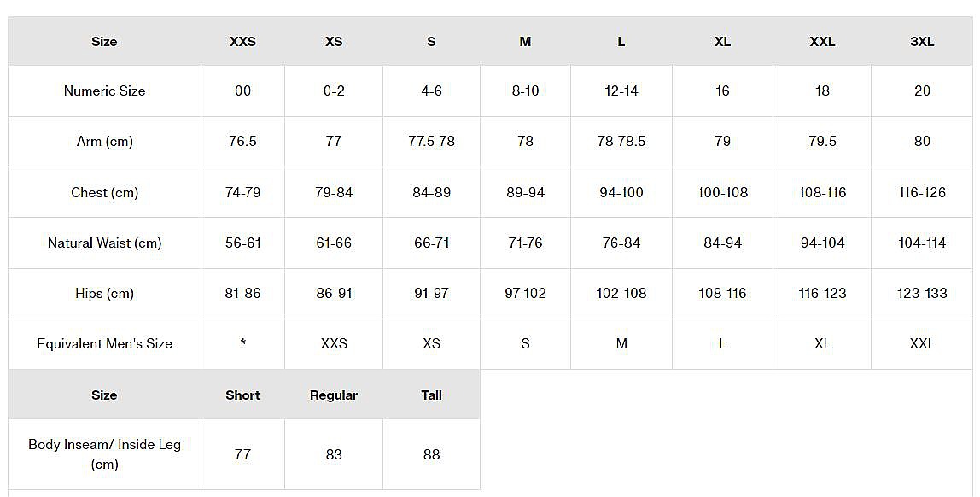Click the "Chest (cm)" row label
980x497 pixels.
[104, 193]
